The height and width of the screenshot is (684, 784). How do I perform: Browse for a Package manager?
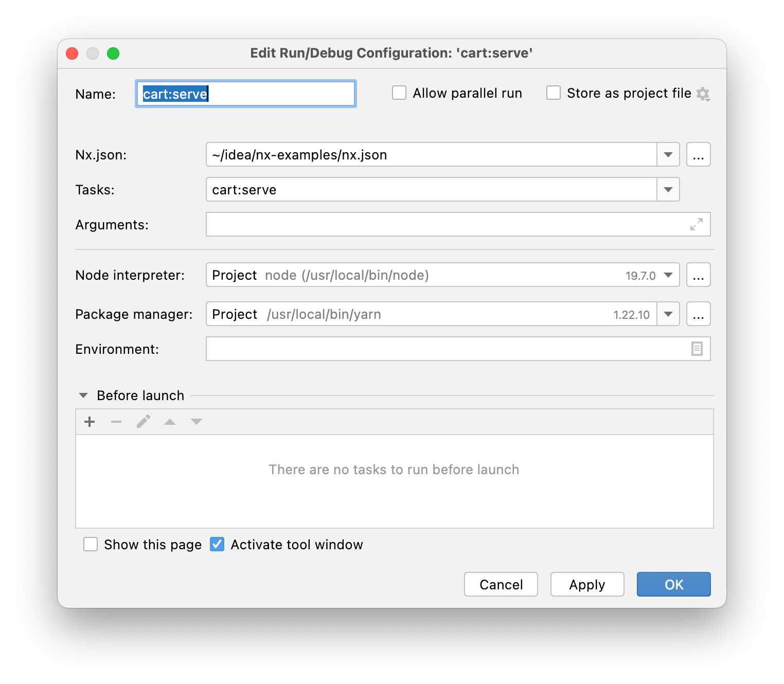[x=698, y=314]
